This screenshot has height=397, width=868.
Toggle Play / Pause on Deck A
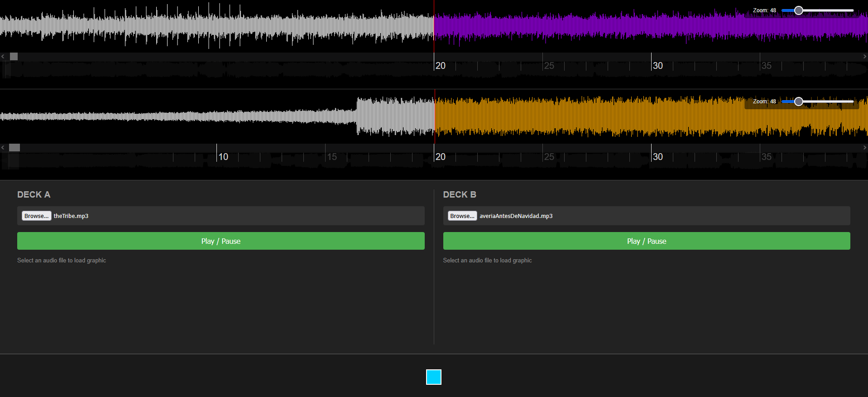(221, 241)
